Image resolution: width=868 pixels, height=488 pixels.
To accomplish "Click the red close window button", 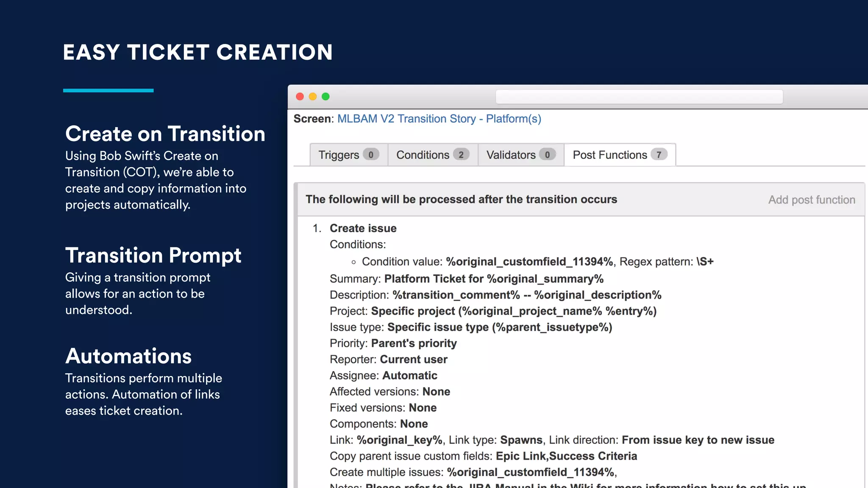I will [x=300, y=97].
